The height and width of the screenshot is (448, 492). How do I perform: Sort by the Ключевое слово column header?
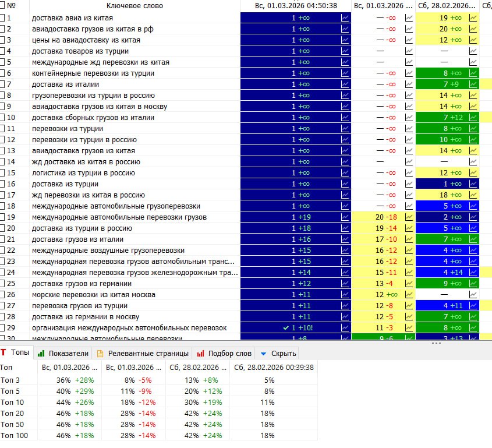click(x=134, y=6)
